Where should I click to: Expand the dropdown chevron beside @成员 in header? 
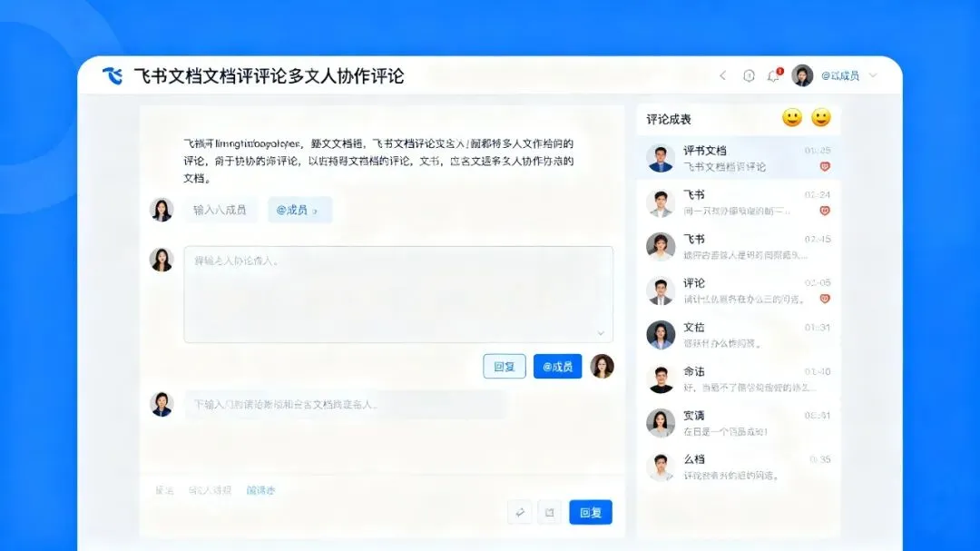click(x=873, y=75)
